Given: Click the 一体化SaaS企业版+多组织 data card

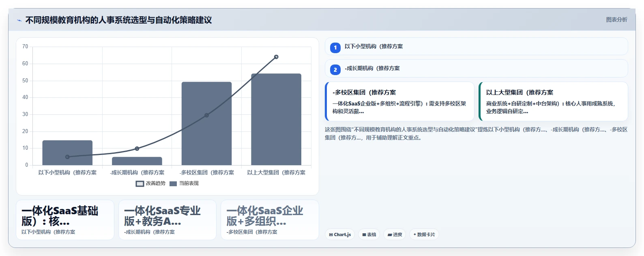Looking at the screenshot, I should point(270,220).
